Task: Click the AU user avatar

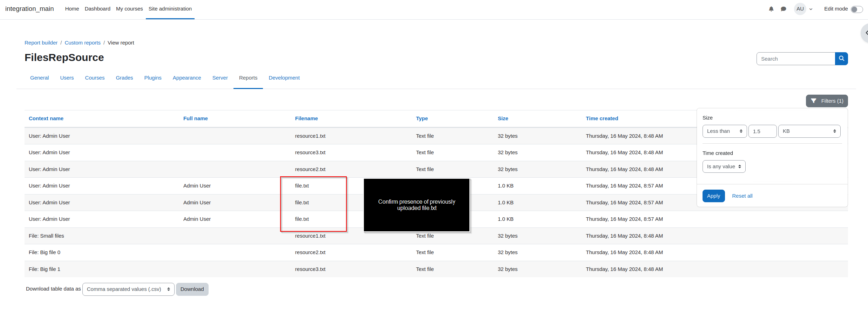Action: pos(800,9)
